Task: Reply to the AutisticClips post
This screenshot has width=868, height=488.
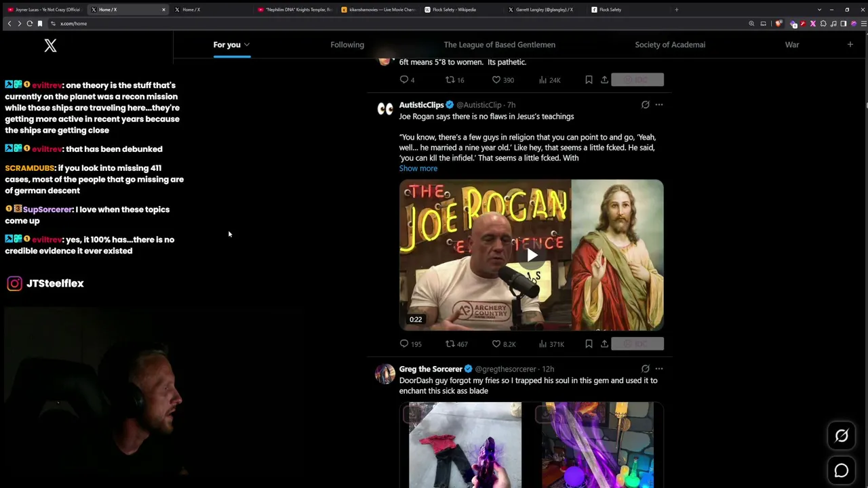Action: [410, 344]
